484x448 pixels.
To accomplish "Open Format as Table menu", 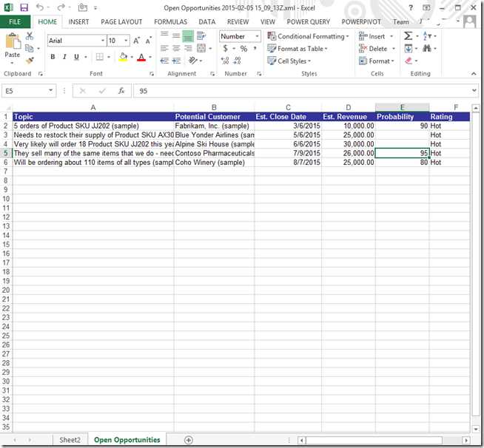I will (x=298, y=49).
